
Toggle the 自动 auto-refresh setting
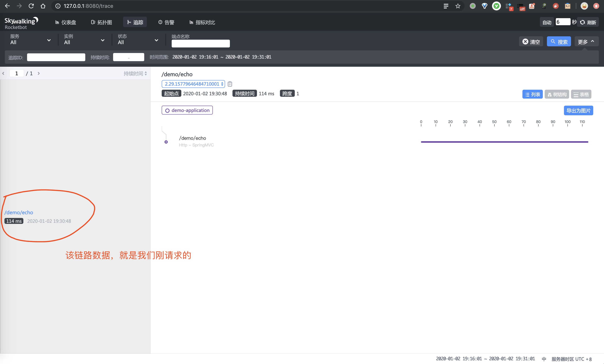[547, 22]
